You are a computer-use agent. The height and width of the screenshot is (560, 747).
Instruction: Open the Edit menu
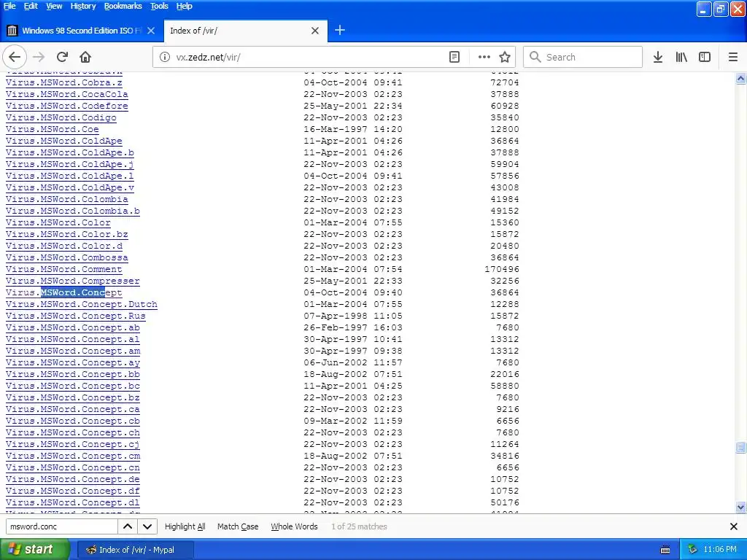point(31,6)
